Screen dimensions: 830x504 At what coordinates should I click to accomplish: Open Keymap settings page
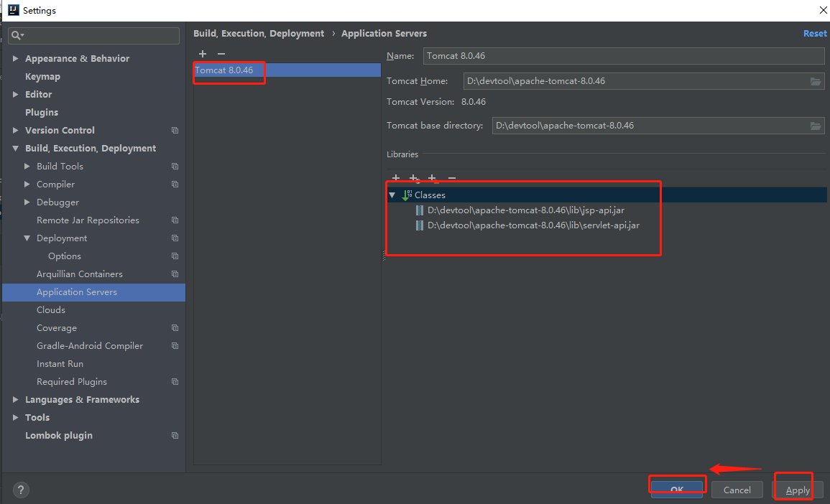pyautogui.click(x=42, y=77)
